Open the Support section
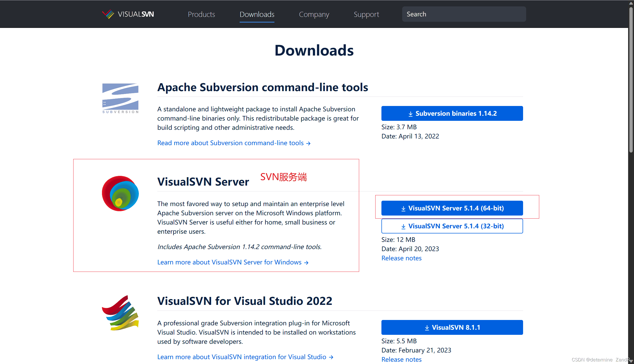 (366, 14)
